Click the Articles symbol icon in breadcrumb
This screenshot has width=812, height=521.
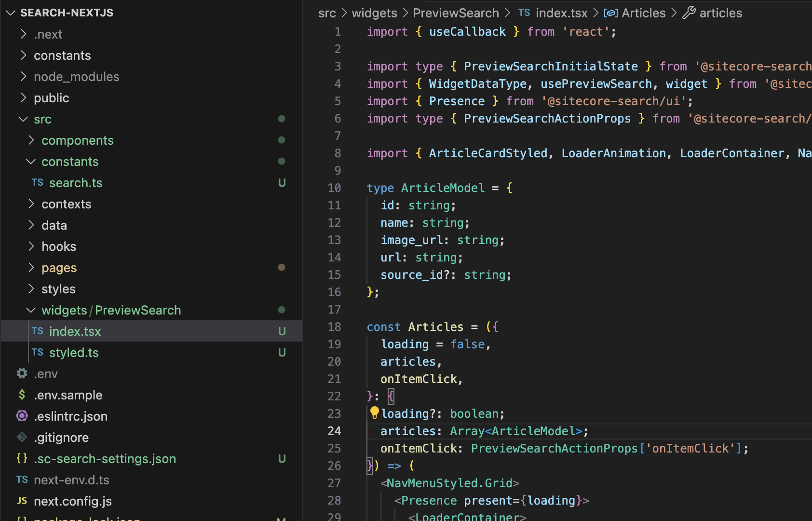click(x=611, y=13)
